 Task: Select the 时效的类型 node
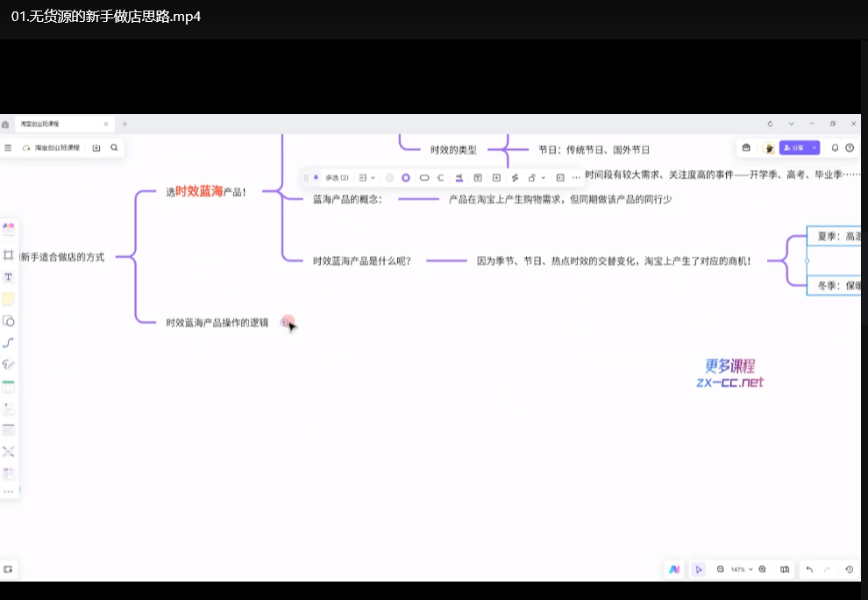(x=453, y=150)
